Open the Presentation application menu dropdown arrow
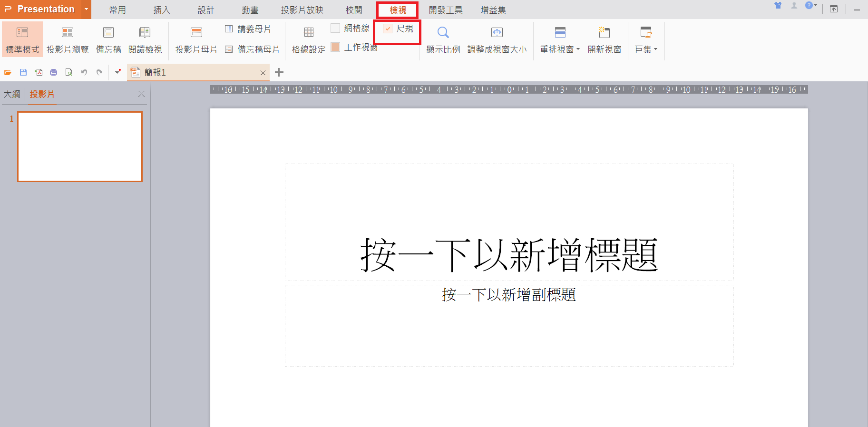 pyautogui.click(x=86, y=9)
